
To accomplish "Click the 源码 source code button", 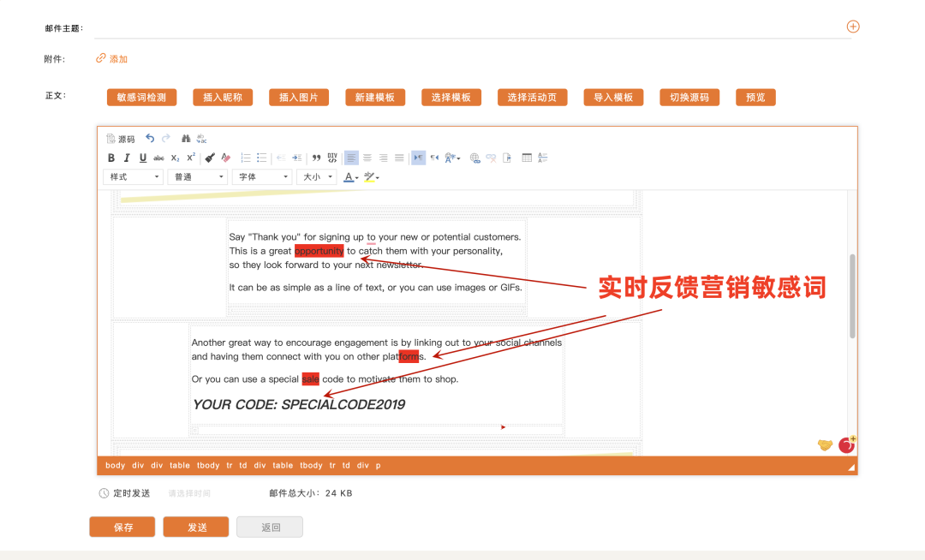I will pyautogui.click(x=121, y=139).
